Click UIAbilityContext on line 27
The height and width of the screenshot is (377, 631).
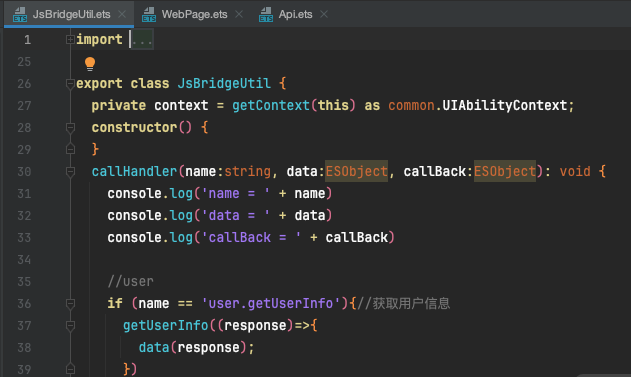click(505, 106)
